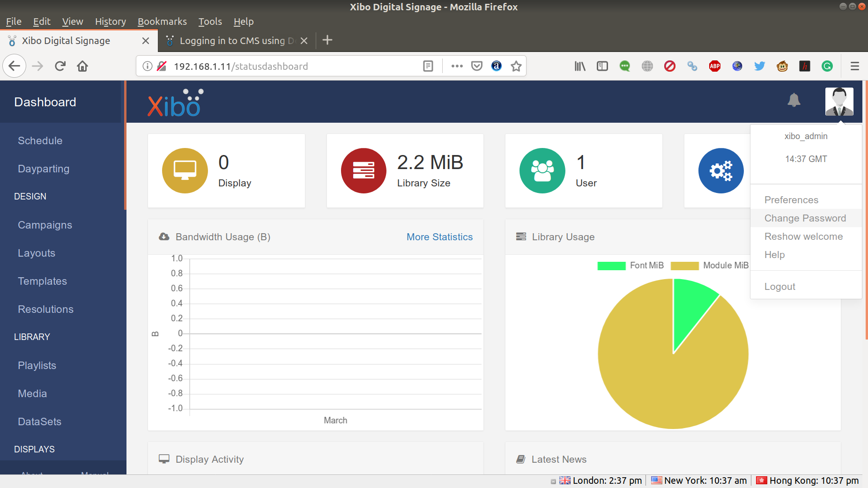Screen dimensions: 868x488
Task: Toggle the Firefox sidebar icon
Action: pyautogui.click(x=602, y=66)
